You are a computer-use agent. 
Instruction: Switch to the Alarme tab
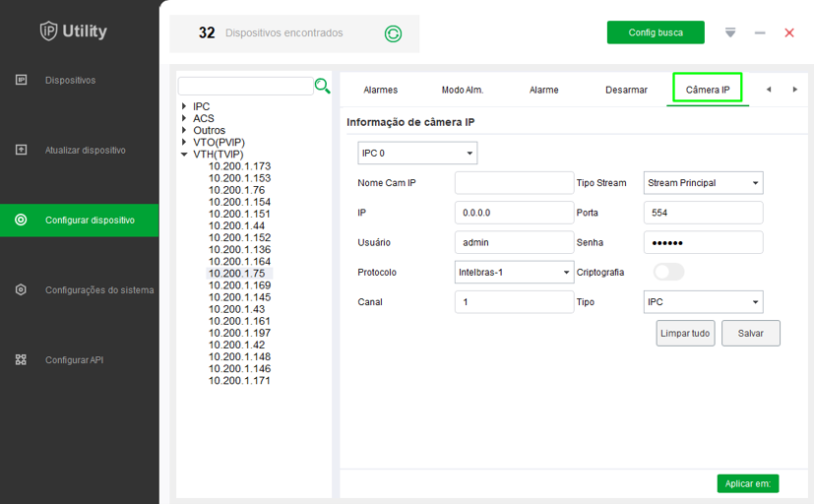[x=544, y=90]
